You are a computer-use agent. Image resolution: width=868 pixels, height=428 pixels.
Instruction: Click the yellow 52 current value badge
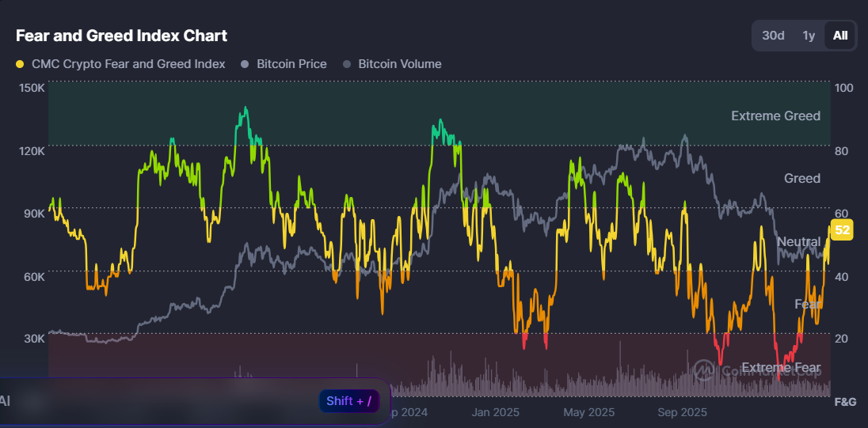(x=843, y=230)
